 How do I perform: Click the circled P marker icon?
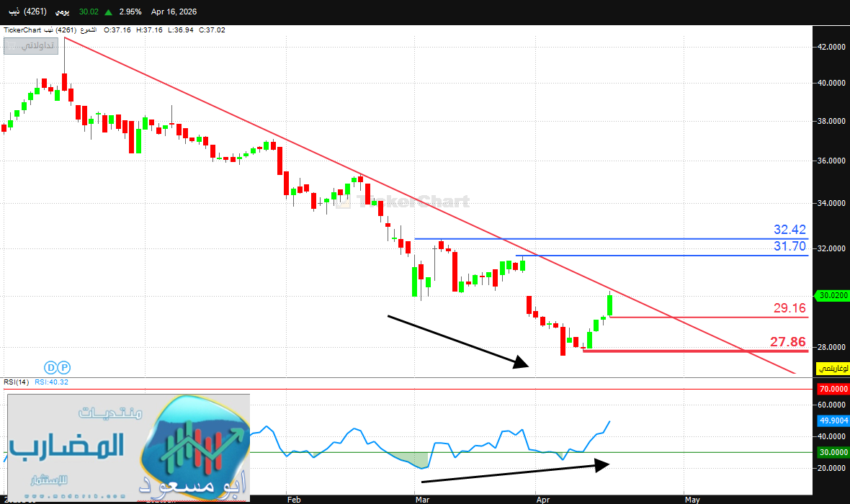(x=63, y=366)
